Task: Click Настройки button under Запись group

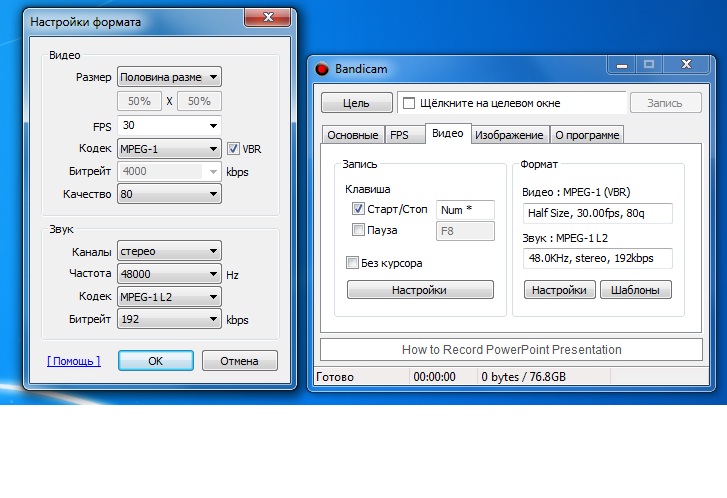Action: (420, 290)
